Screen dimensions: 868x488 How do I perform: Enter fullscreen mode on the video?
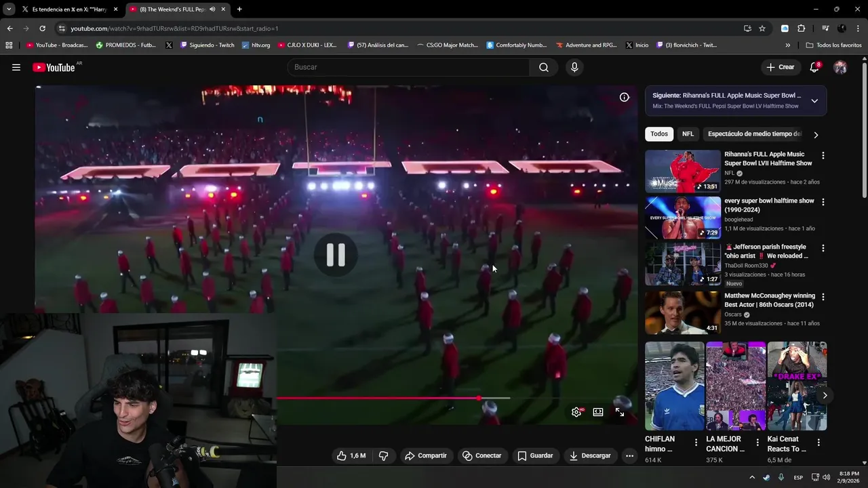point(620,411)
